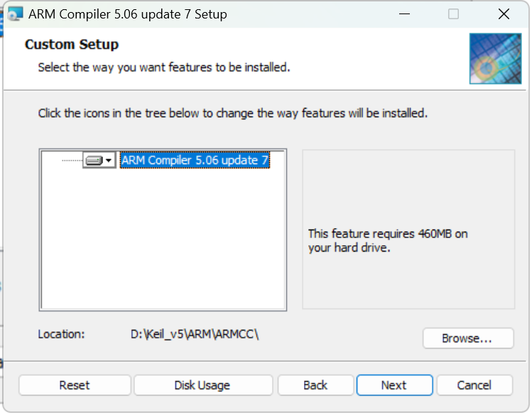The height and width of the screenshot is (415, 532).
Task: Select the ARM Compiler 5.06 update 7 tree item
Action: coord(195,160)
